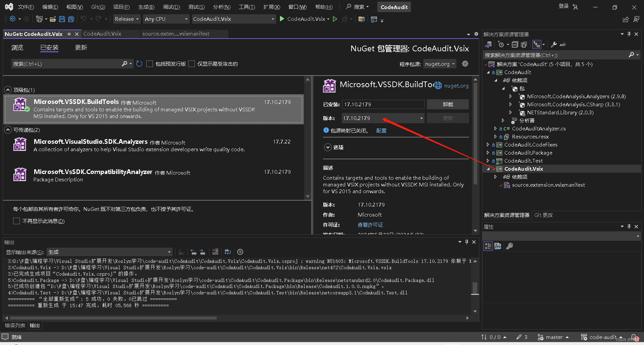Click the Navigate Backward arrow icon
Image resolution: width=644 pixels, height=345 pixels.
coord(13,19)
